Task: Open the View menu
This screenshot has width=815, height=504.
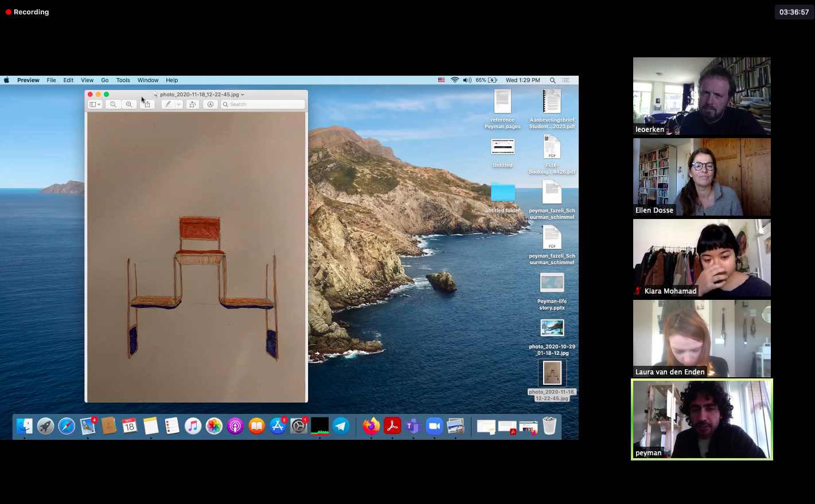Action: click(x=87, y=80)
